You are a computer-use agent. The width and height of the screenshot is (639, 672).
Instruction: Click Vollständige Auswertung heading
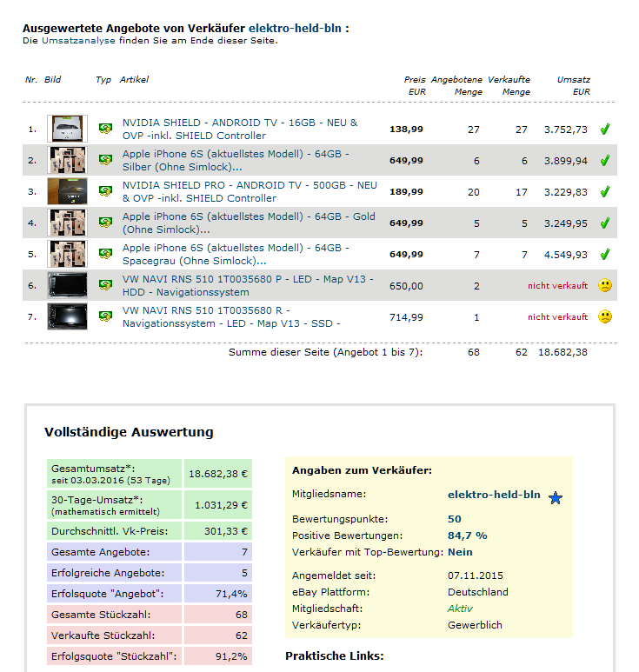click(x=129, y=432)
